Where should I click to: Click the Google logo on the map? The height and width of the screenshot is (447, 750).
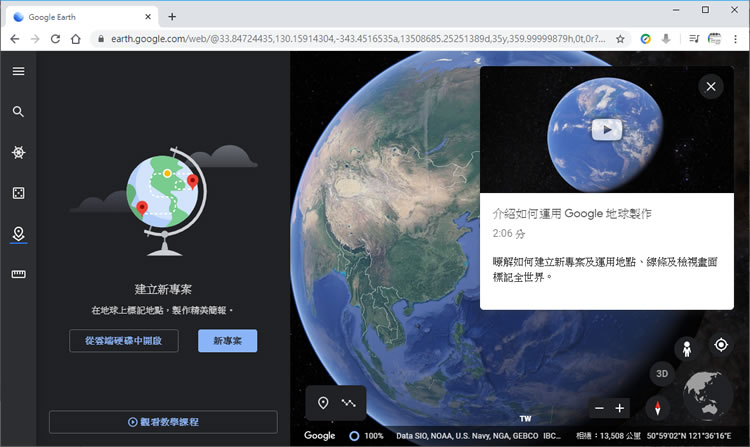tap(320, 436)
